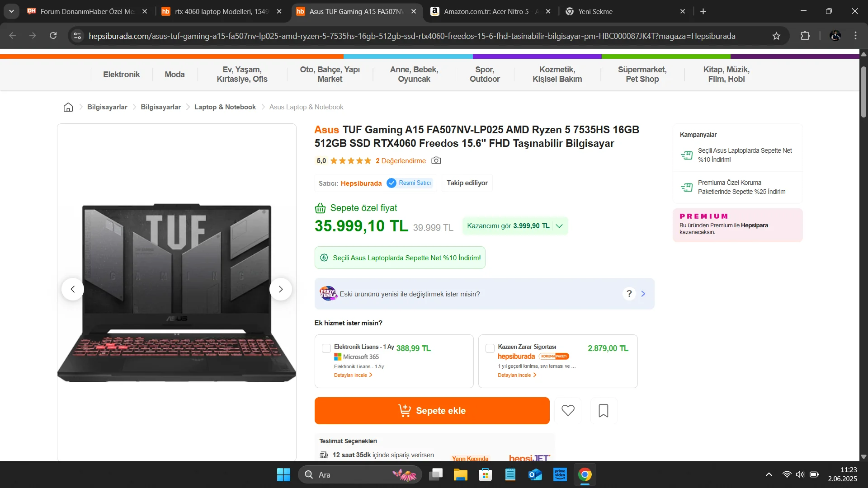Reload the page with the refresh icon
This screenshot has height=488, width=868.
53,36
